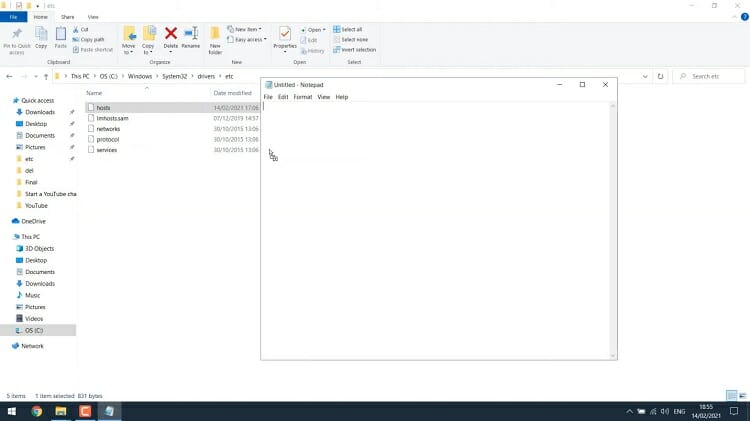Select the protocol file
Screen dimensions: 750x421
[108, 139]
